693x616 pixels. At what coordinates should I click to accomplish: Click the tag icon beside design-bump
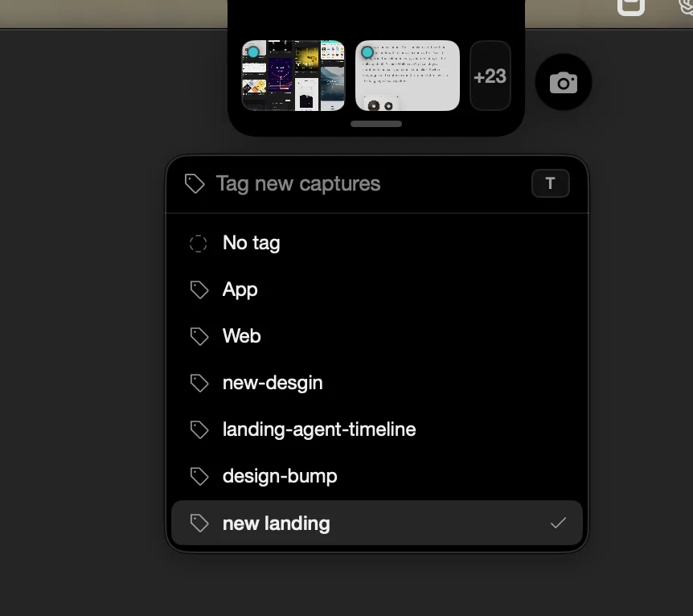click(199, 477)
